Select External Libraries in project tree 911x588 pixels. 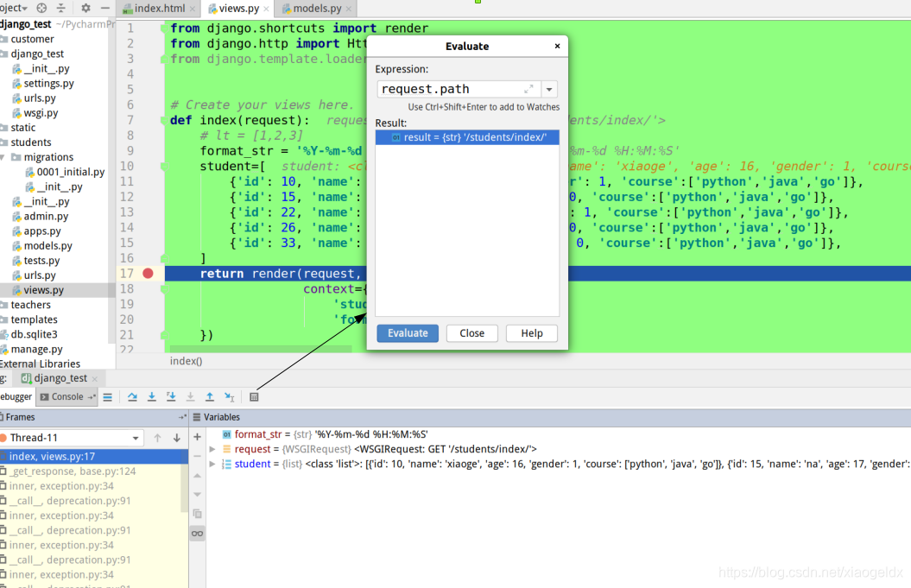(40, 364)
